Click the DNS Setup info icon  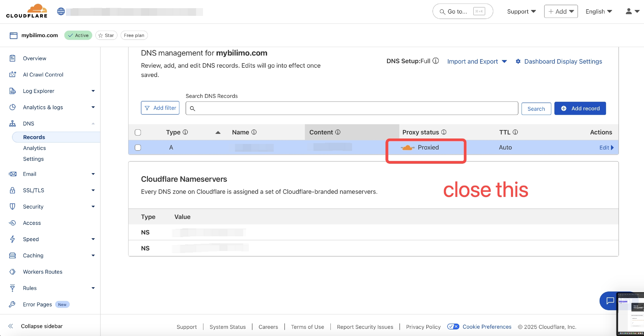coord(436,61)
